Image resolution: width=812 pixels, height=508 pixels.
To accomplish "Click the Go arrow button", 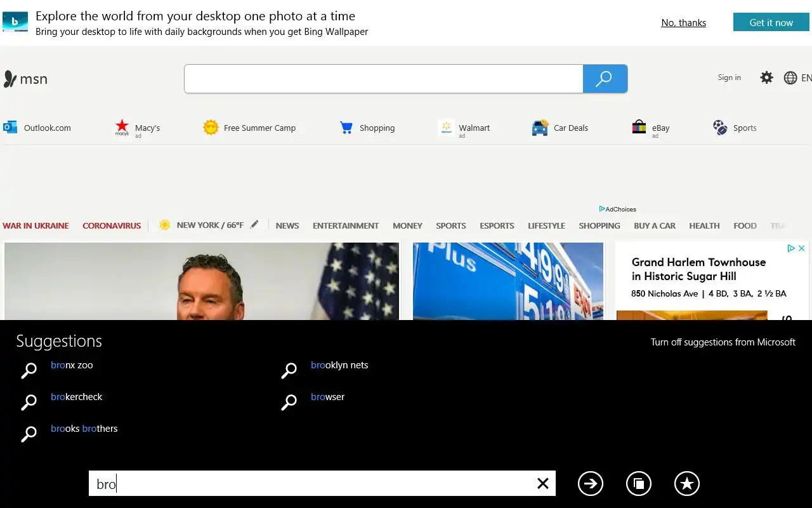I will [x=591, y=483].
